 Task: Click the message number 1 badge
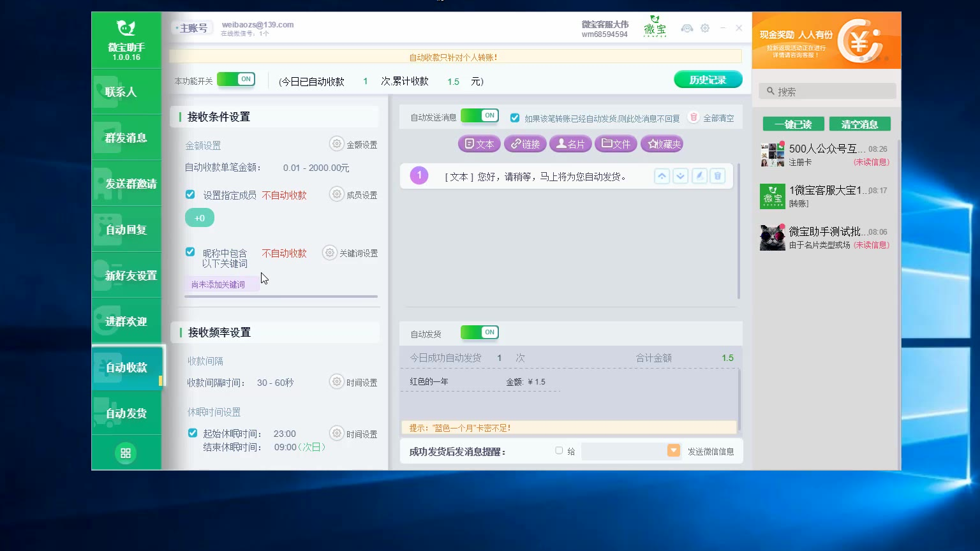(x=419, y=175)
